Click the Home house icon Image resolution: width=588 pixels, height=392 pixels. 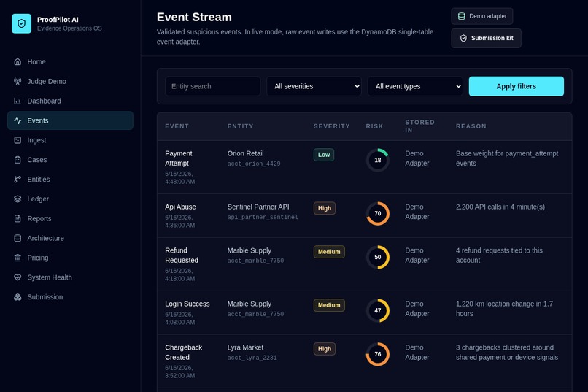[x=18, y=61]
